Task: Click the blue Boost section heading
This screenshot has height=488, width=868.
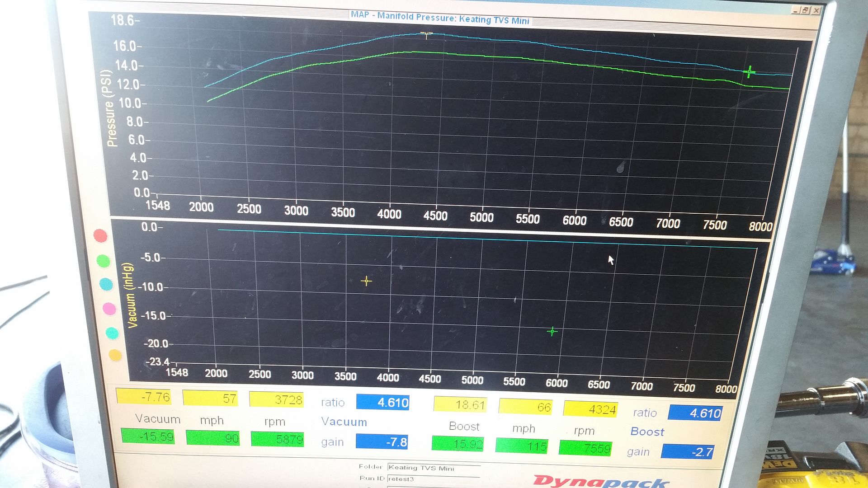Action: point(647,432)
